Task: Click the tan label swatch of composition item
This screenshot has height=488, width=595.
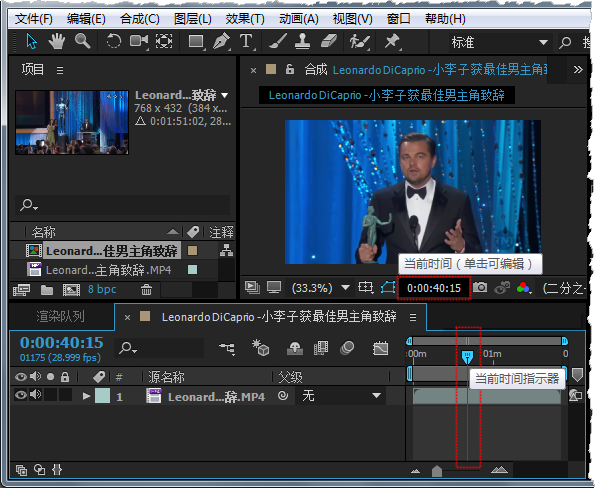Action: [192, 250]
